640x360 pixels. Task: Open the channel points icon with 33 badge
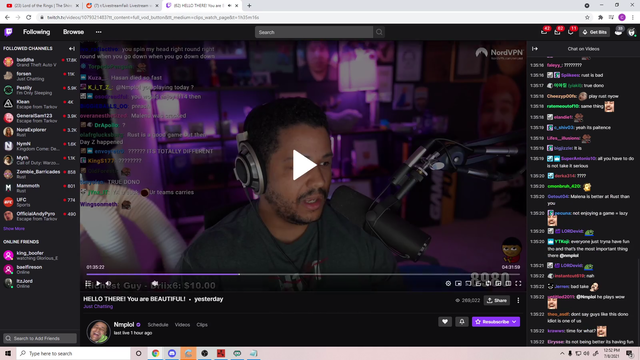coord(618,32)
